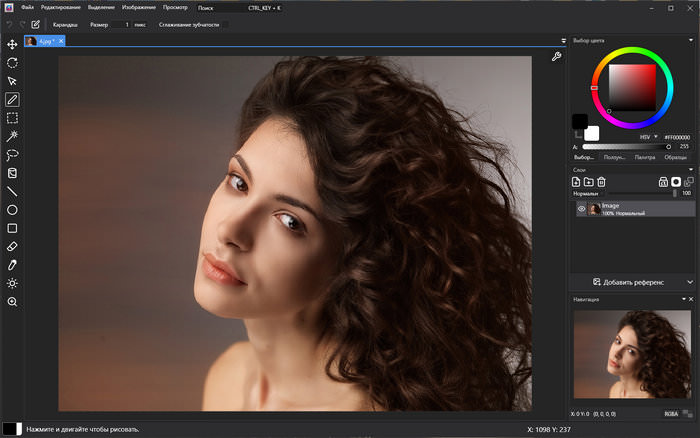Close the 4.jpg document tab

61,41
